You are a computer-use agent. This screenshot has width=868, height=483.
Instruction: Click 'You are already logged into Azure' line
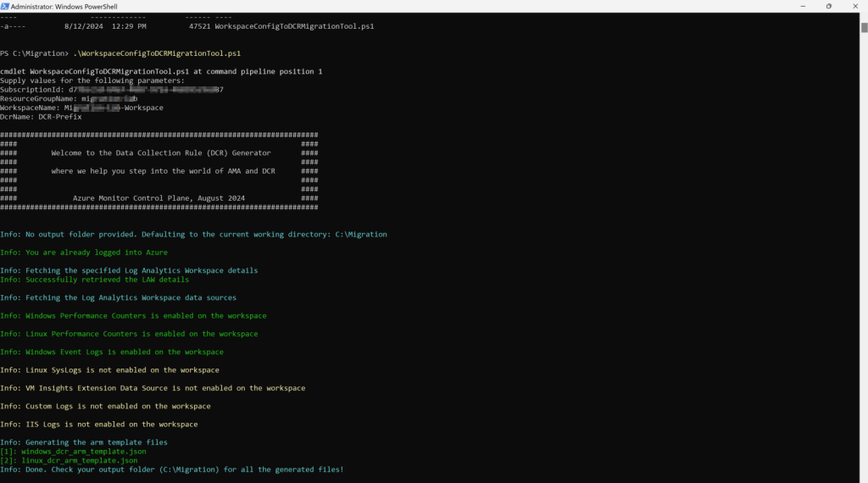[x=84, y=253]
